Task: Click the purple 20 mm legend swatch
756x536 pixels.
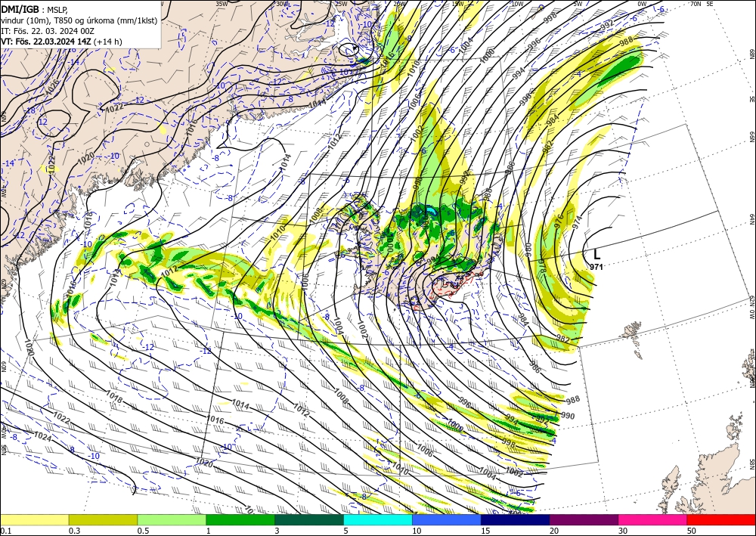Action: coord(584,519)
